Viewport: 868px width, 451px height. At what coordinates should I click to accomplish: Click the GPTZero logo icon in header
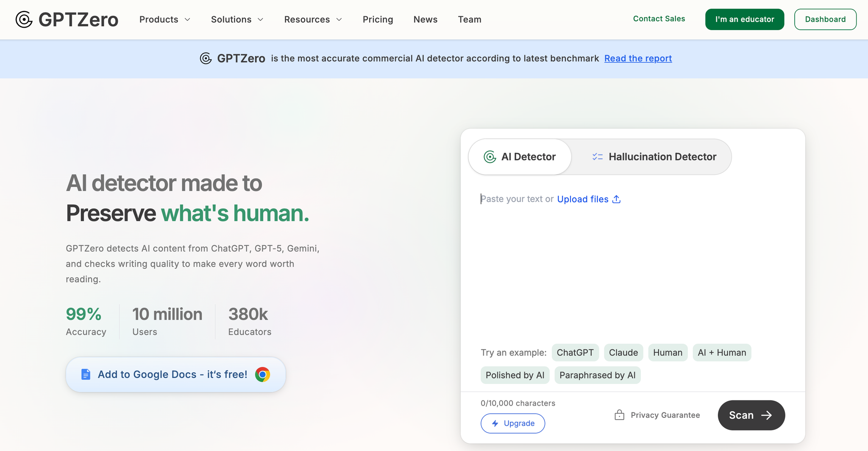click(x=24, y=20)
